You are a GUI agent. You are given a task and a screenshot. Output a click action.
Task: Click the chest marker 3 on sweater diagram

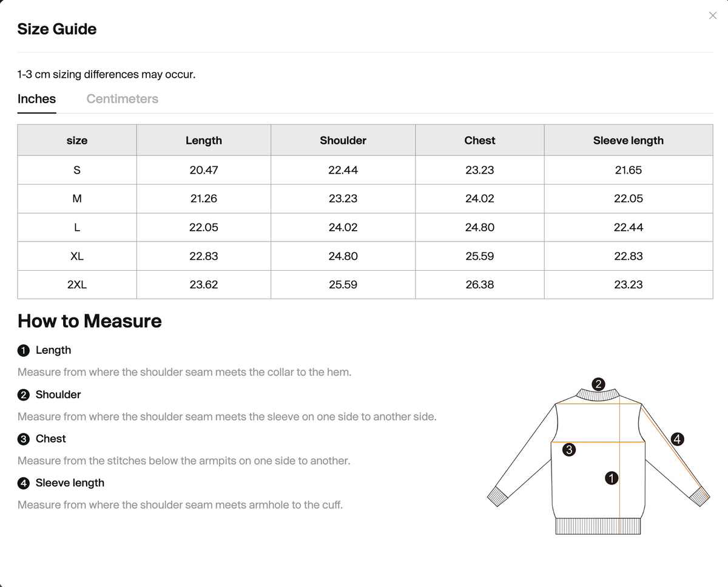568,449
